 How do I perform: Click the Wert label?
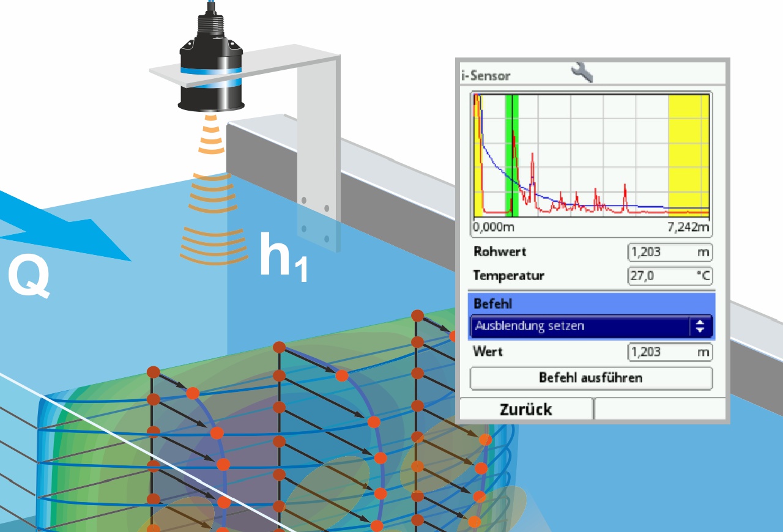[488, 352]
